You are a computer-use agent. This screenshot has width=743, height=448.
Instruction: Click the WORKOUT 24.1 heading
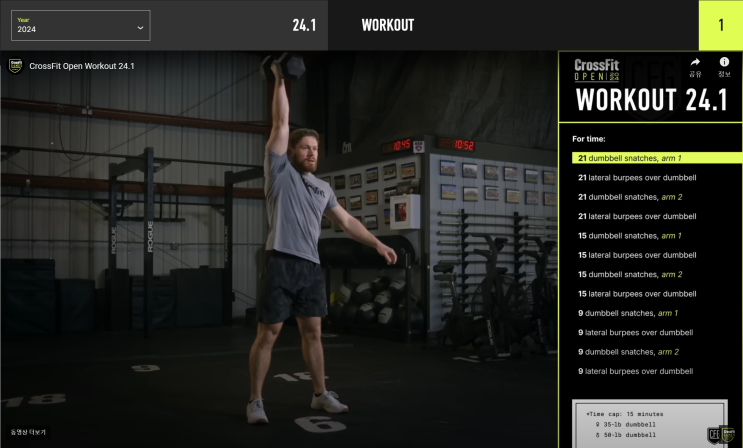pyautogui.click(x=652, y=100)
